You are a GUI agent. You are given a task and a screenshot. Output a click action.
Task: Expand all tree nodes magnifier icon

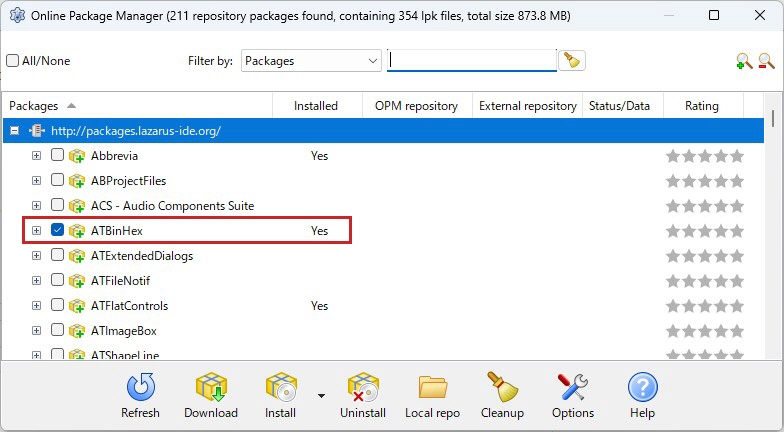click(x=743, y=61)
